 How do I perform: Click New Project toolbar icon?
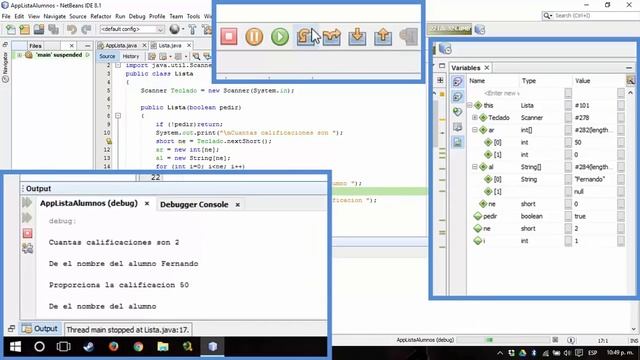point(24,29)
